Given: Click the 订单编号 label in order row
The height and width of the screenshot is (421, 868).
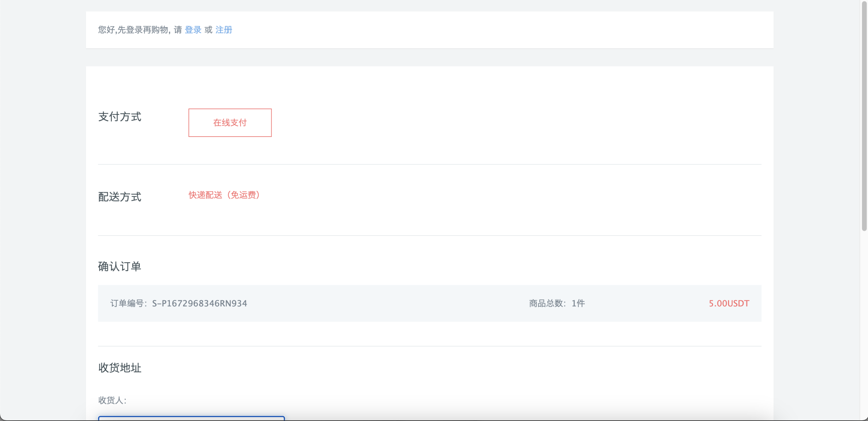Looking at the screenshot, I should pos(127,303).
